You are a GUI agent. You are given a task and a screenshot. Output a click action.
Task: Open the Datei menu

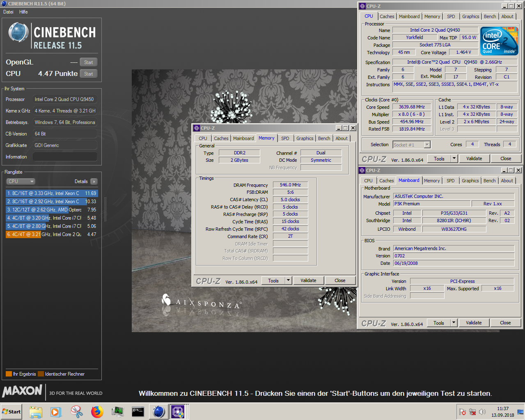(8, 12)
